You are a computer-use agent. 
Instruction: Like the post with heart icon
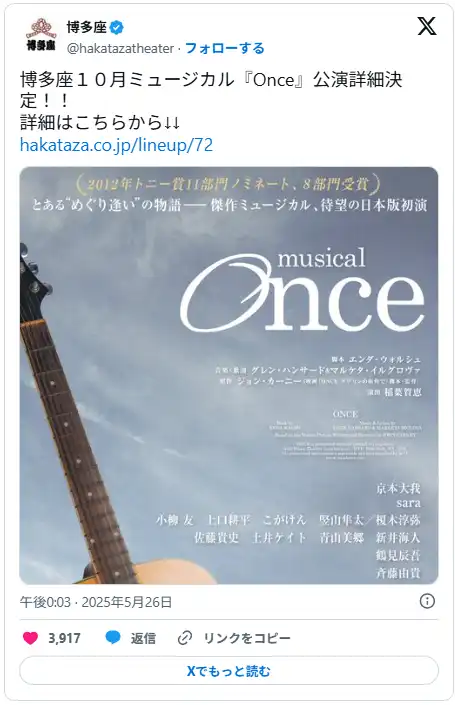31,638
